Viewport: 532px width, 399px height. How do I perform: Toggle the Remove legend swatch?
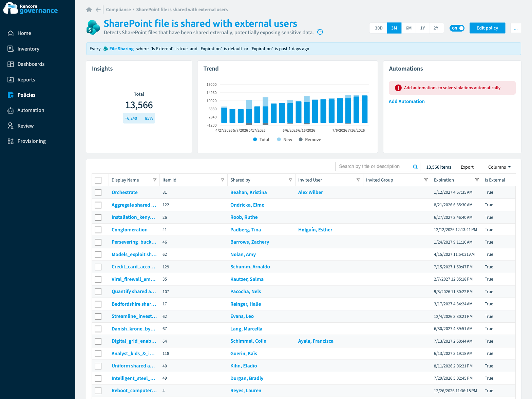coord(301,139)
